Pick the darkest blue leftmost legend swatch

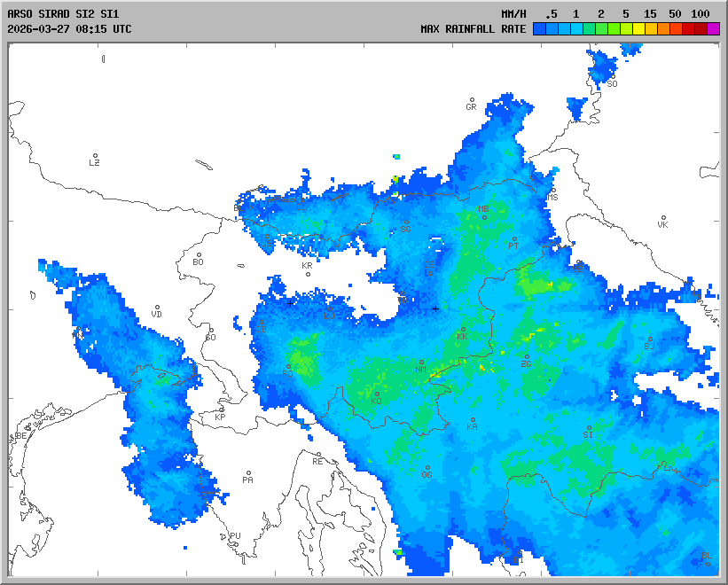[x=539, y=28]
